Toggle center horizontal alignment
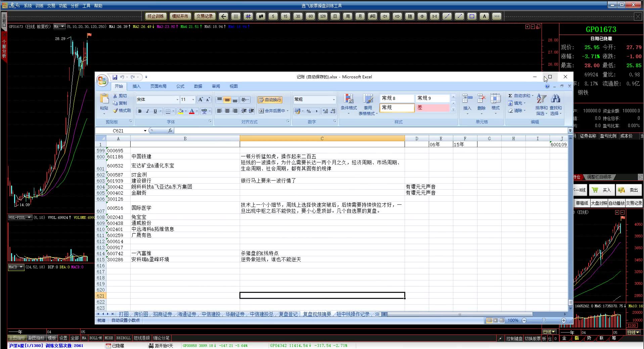This screenshot has height=349, width=644. click(227, 111)
